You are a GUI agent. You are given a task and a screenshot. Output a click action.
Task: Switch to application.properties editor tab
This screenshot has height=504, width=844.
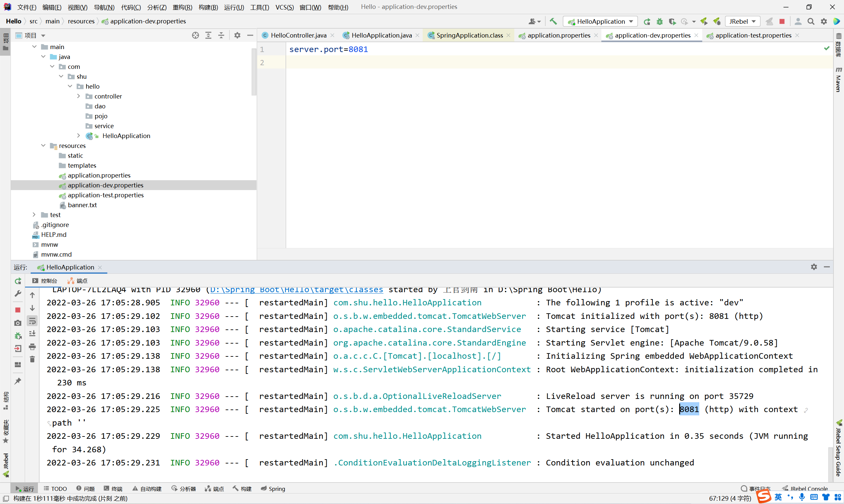[x=558, y=35]
